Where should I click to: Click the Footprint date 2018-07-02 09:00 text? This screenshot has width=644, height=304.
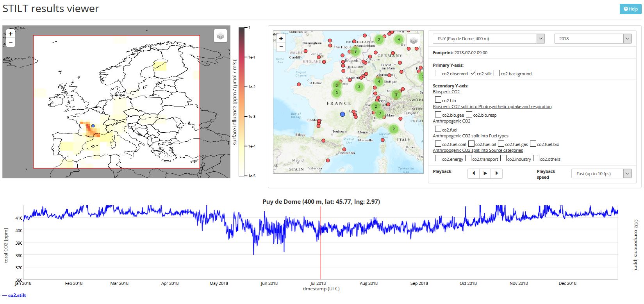(460, 53)
